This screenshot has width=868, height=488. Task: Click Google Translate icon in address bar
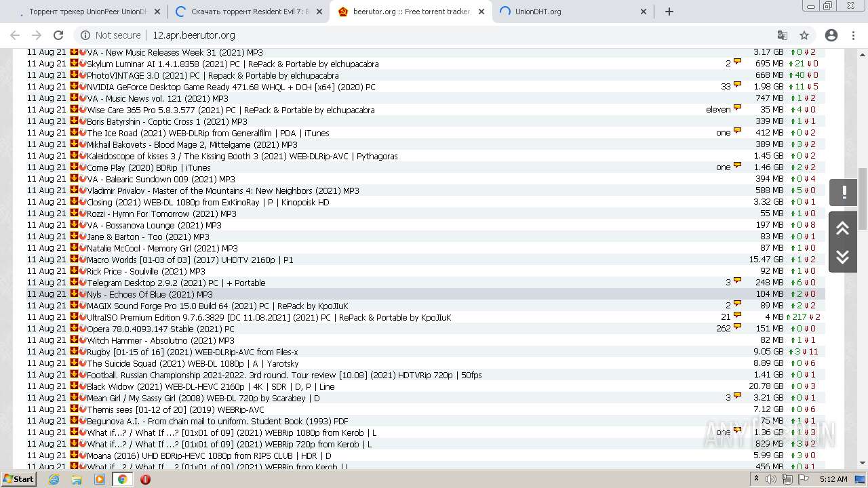point(783,35)
